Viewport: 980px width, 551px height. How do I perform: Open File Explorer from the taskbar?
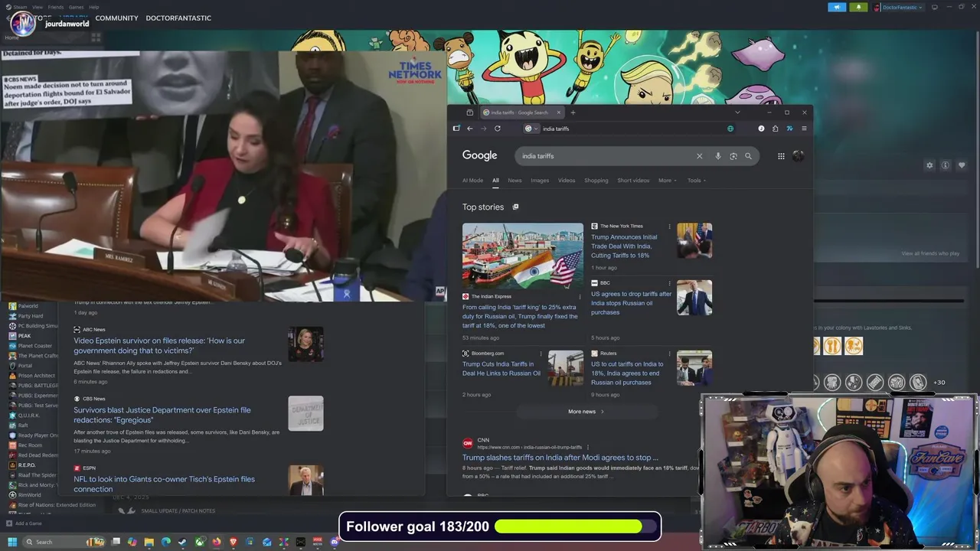click(x=149, y=542)
